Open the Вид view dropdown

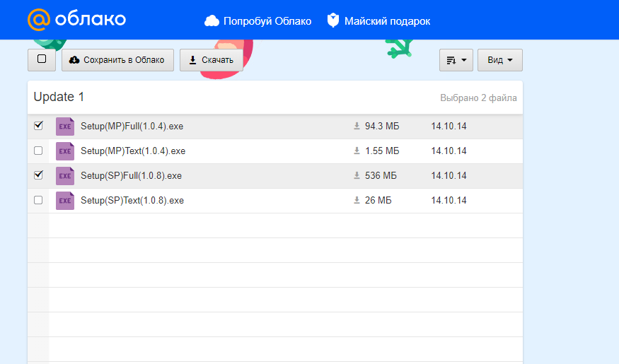point(499,60)
